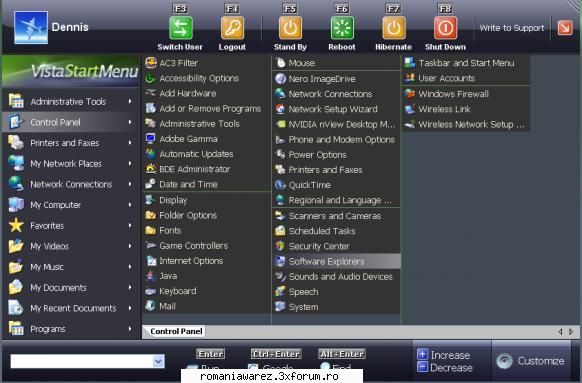Open Mail settings
Screen dimensions: 582x383
click(x=206, y=306)
